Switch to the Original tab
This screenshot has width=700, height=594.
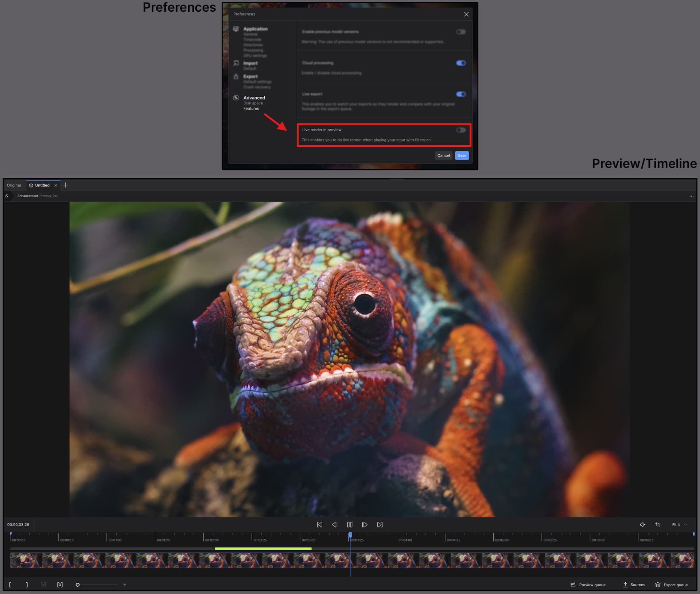tap(14, 185)
